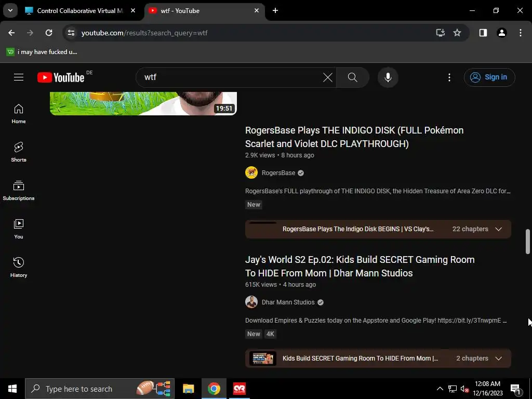Click the magnifier search button

[353, 77]
